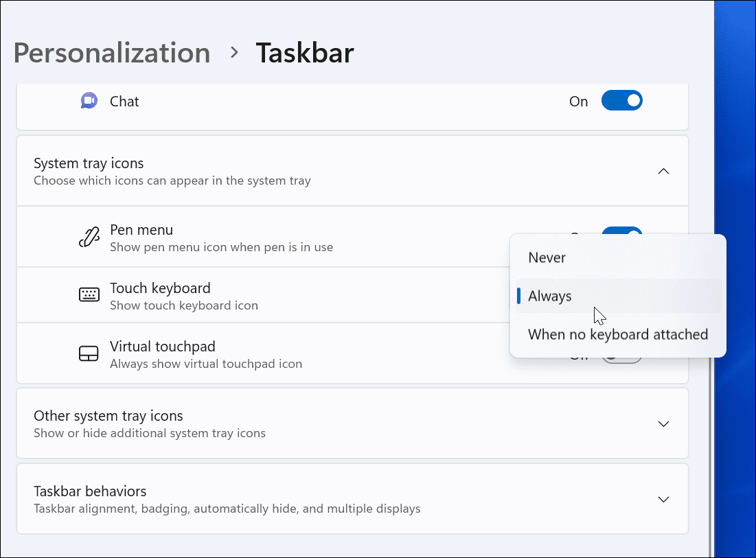Click the breadcrumb arrow separator
The height and width of the screenshot is (558, 756).
coord(234,53)
